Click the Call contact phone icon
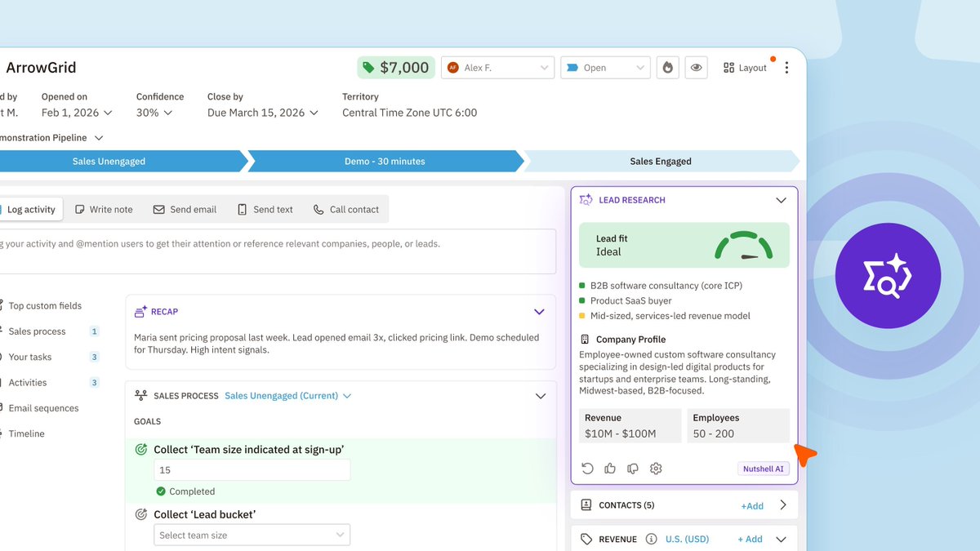The image size is (980, 551). coord(318,210)
